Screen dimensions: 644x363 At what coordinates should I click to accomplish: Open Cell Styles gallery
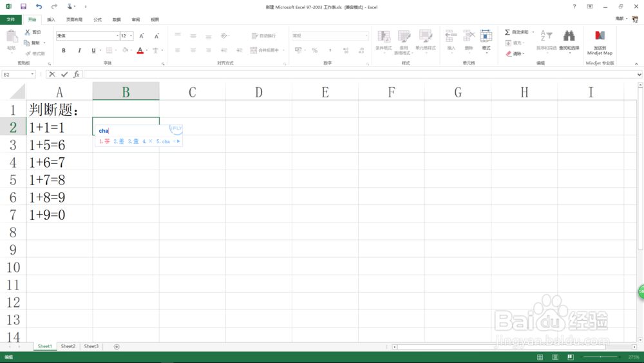point(426,41)
